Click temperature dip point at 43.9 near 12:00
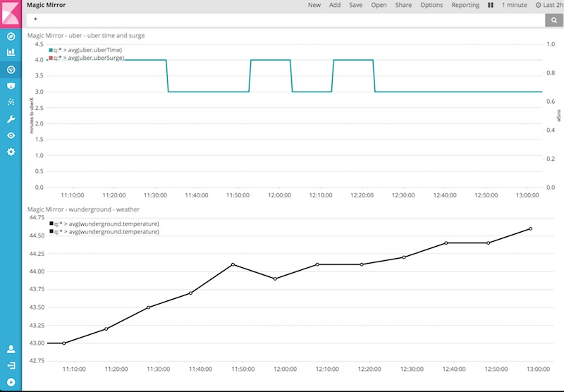This screenshot has width=564, height=392. pyautogui.click(x=275, y=278)
